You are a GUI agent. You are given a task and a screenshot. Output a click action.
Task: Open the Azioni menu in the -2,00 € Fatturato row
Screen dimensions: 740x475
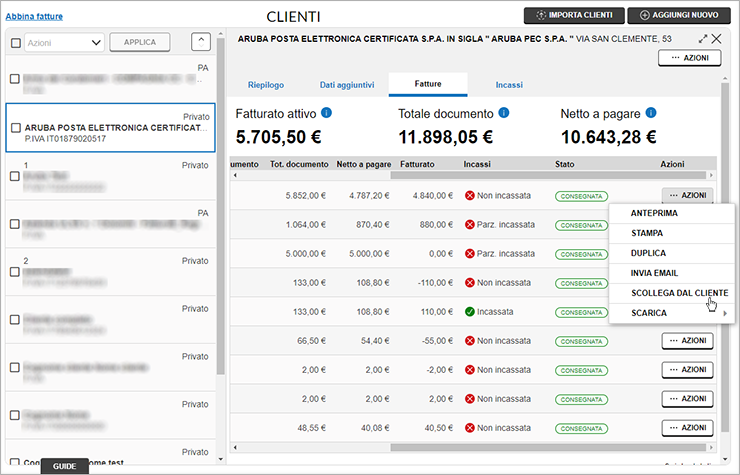(688, 370)
